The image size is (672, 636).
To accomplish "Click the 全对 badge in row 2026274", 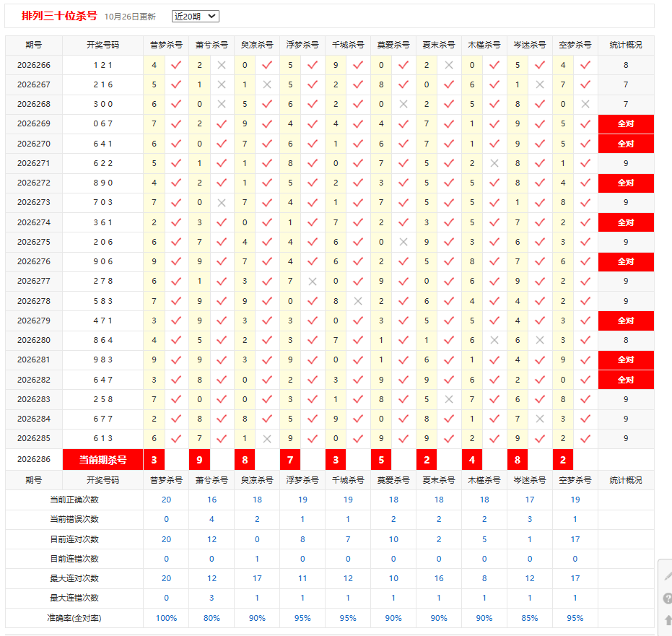I will (x=626, y=222).
